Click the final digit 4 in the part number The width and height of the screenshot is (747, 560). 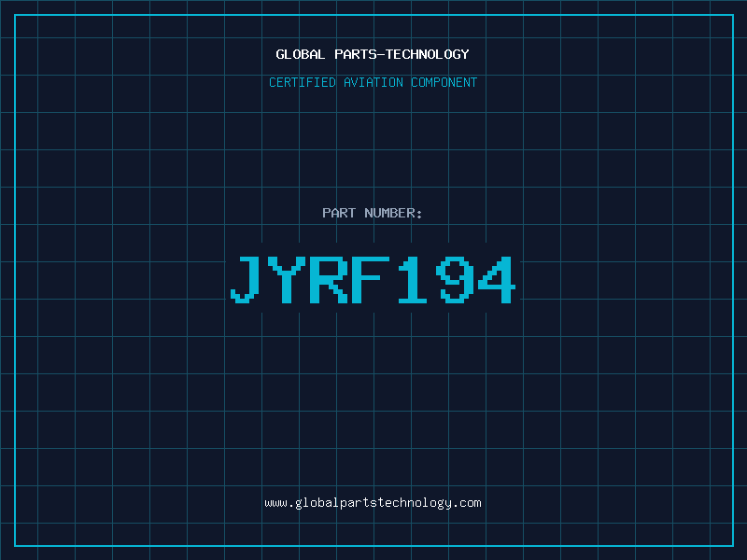pos(497,280)
